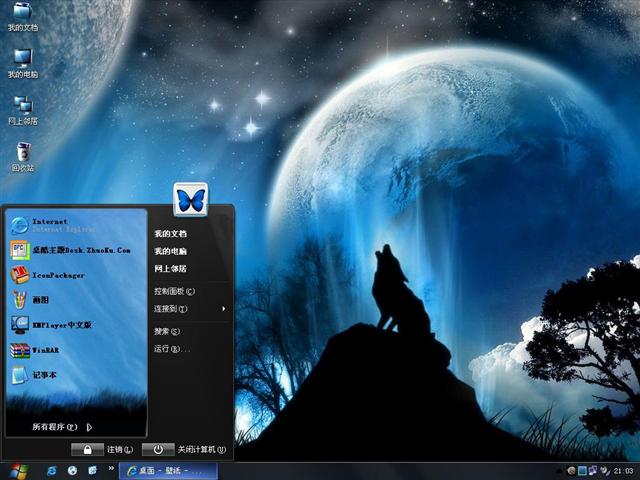Image resolution: width=640 pixels, height=480 pixels.
Task: Open 画图 paint program from the start menu
Action: [x=77, y=300]
